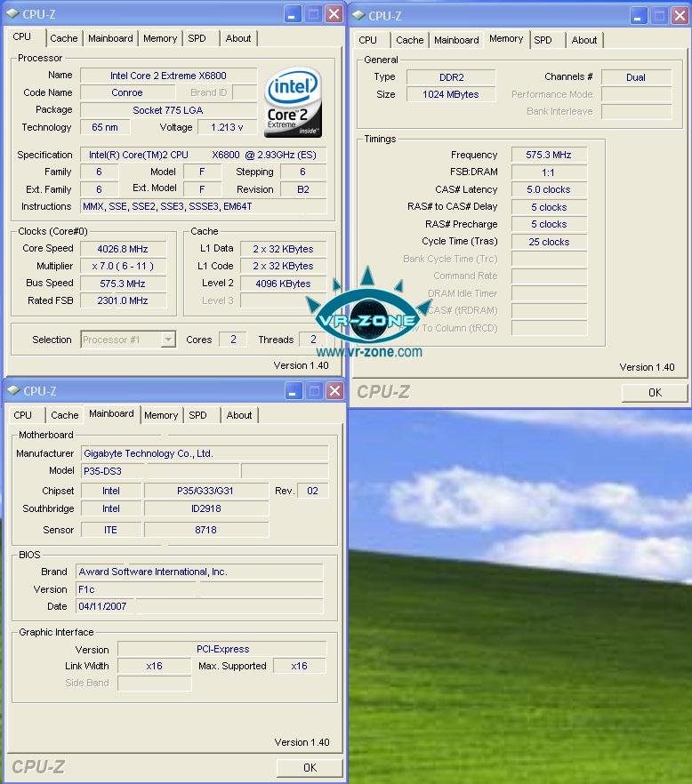The width and height of the screenshot is (692, 784).
Task: Click the Core Speed value '4026.8 MHz'
Action: pyautogui.click(x=123, y=249)
